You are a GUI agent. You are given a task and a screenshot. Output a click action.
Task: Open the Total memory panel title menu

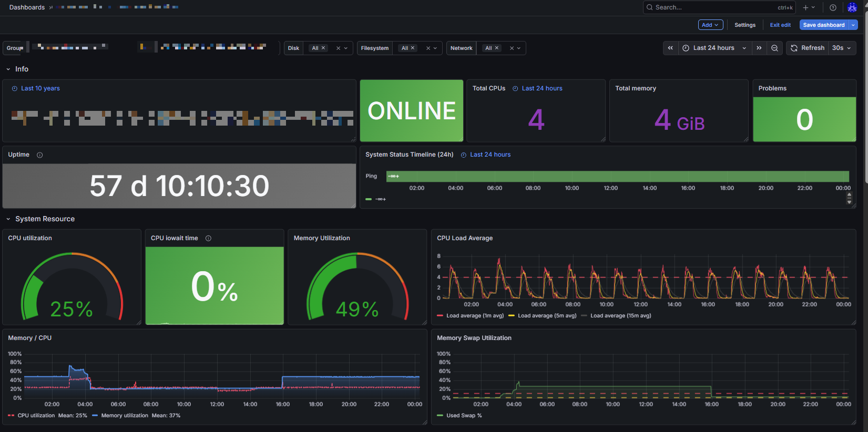click(x=636, y=88)
